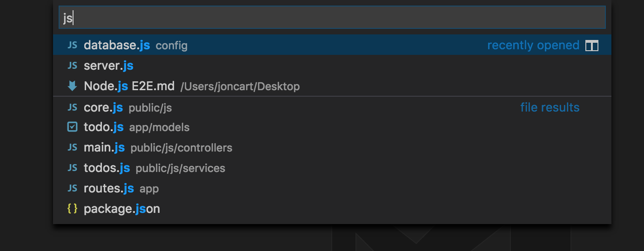This screenshot has width=644, height=251.
Task: Select main.js in public/js/controllers
Action: click(x=104, y=147)
